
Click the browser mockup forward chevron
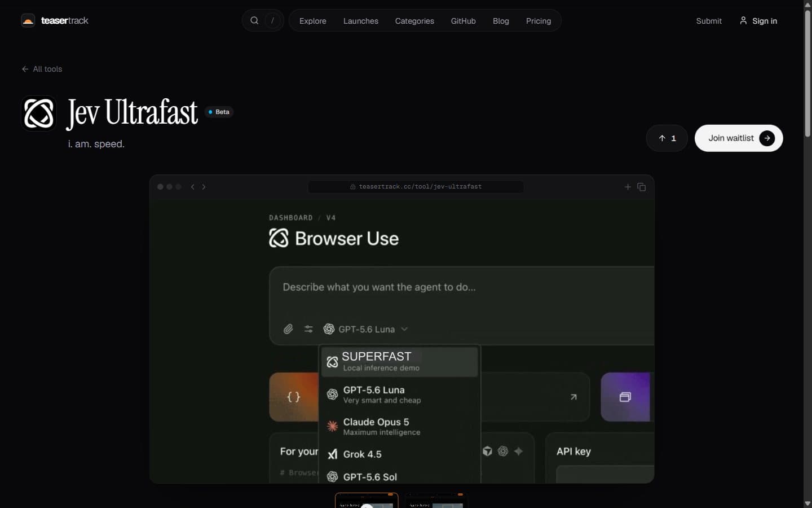coord(204,187)
